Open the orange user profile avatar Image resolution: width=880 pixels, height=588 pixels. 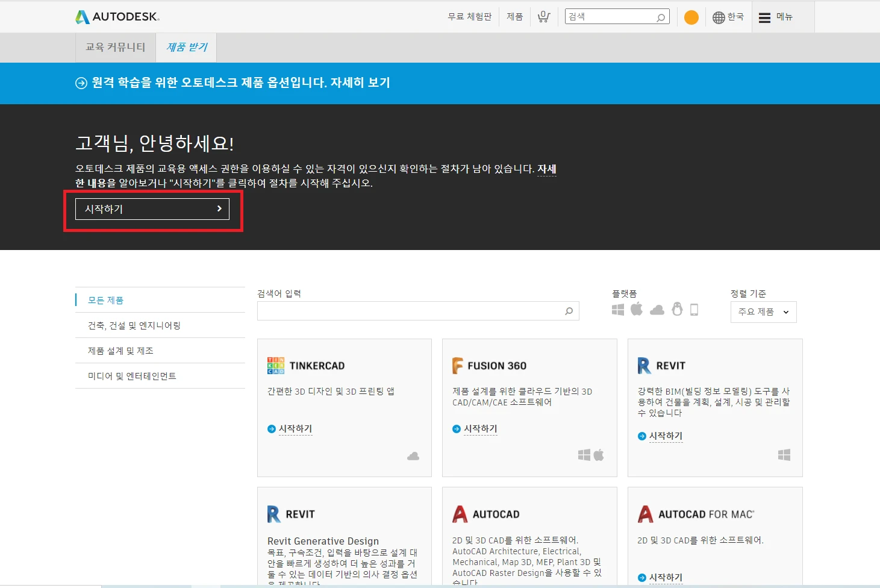pyautogui.click(x=691, y=17)
